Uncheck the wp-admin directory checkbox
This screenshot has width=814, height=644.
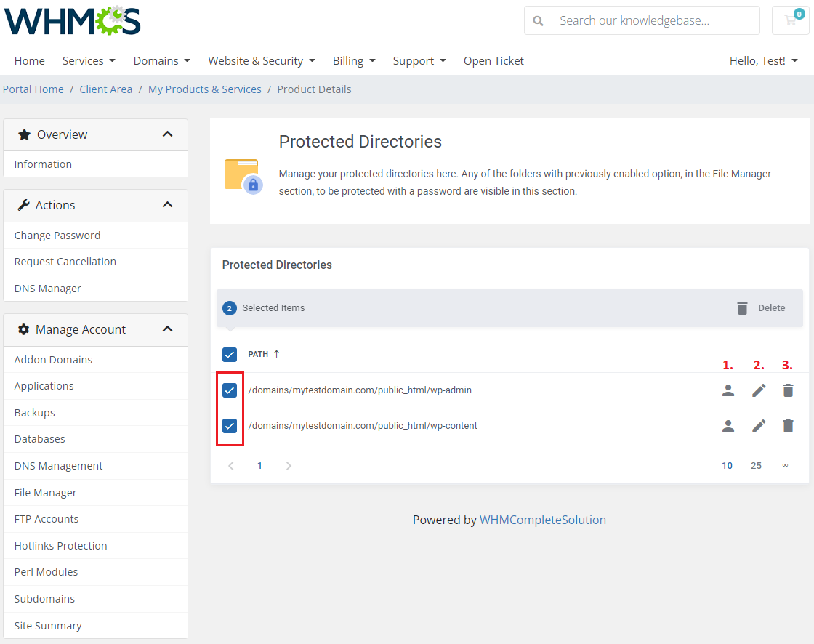click(230, 390)
